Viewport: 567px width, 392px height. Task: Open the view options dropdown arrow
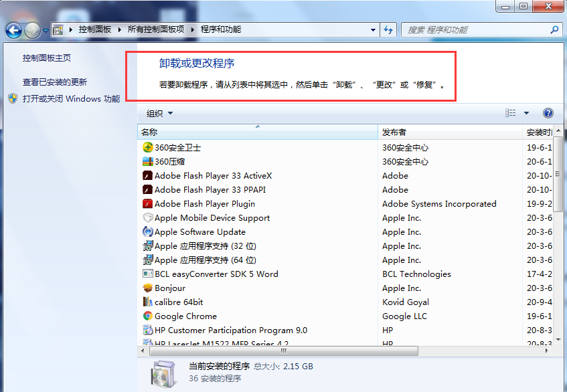[526, 113]
